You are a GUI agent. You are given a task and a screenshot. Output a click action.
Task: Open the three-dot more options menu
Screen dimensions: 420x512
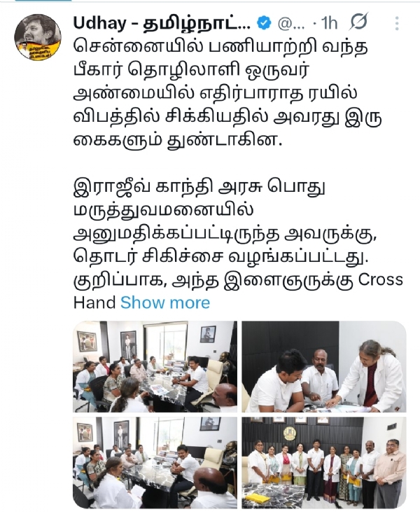click(x=396, y=24)
